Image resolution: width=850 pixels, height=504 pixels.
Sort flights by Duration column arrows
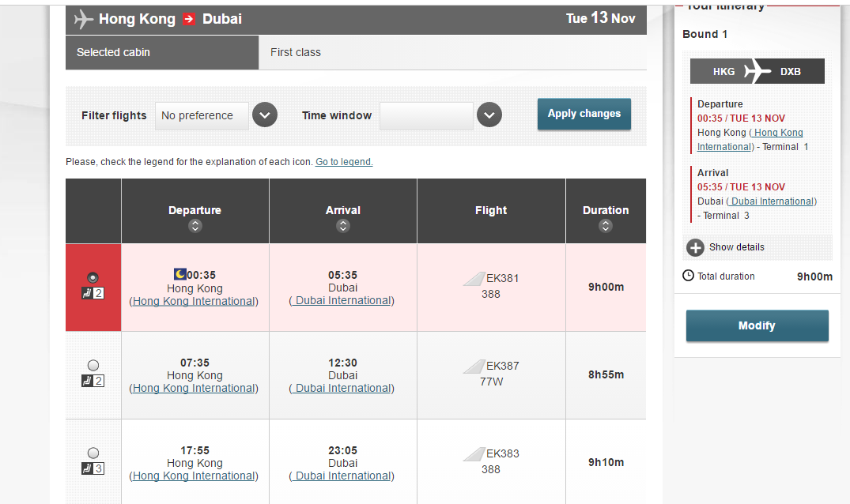point(606,226)
